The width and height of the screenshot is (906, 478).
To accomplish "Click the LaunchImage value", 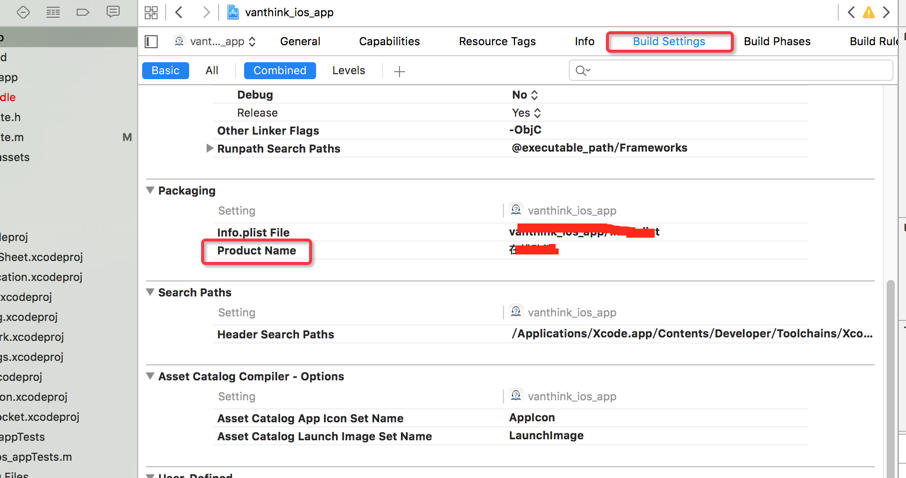I will coord(546,436).
